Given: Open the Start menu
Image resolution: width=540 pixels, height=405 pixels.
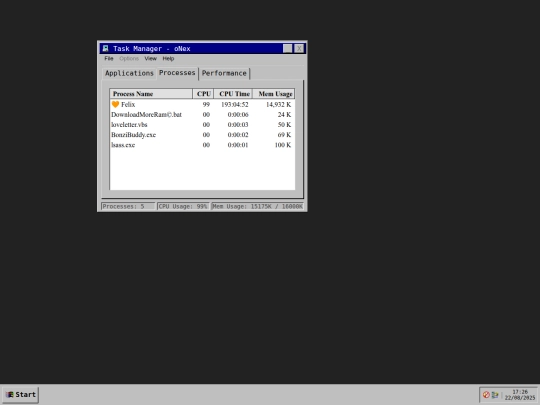Looking at the screenshot, I should point(21,395).
